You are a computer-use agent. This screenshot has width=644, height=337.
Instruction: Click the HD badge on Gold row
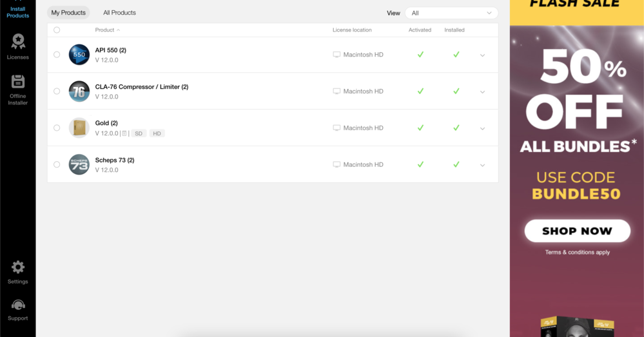tap(157, 133)
